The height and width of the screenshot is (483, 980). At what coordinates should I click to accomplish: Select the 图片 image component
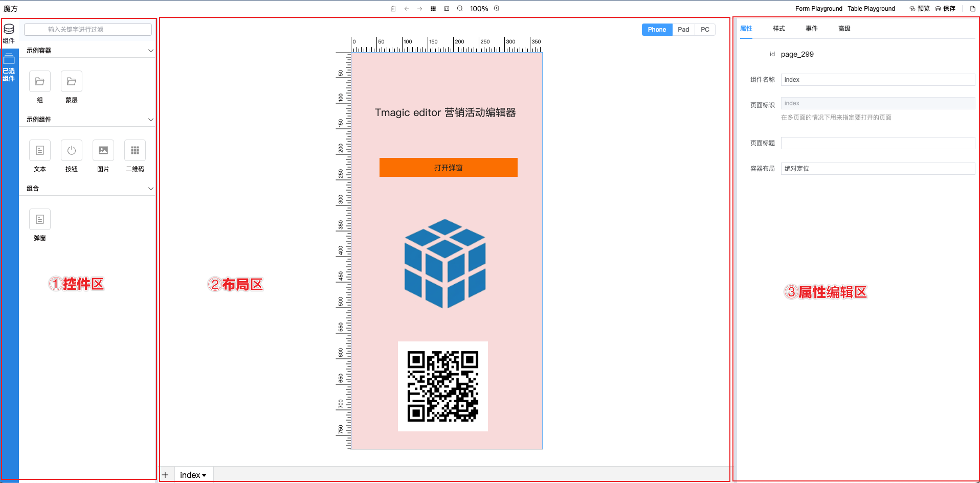tap(103, 156)
